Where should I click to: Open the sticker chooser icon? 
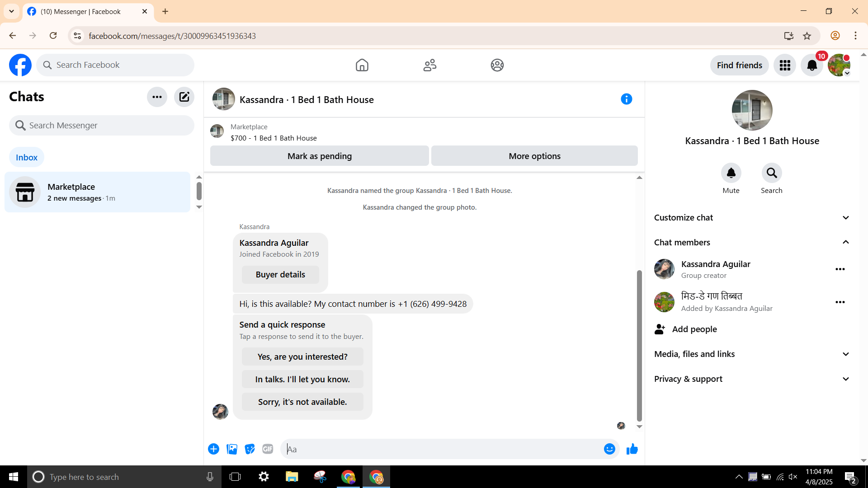click(x=250, y=449)
